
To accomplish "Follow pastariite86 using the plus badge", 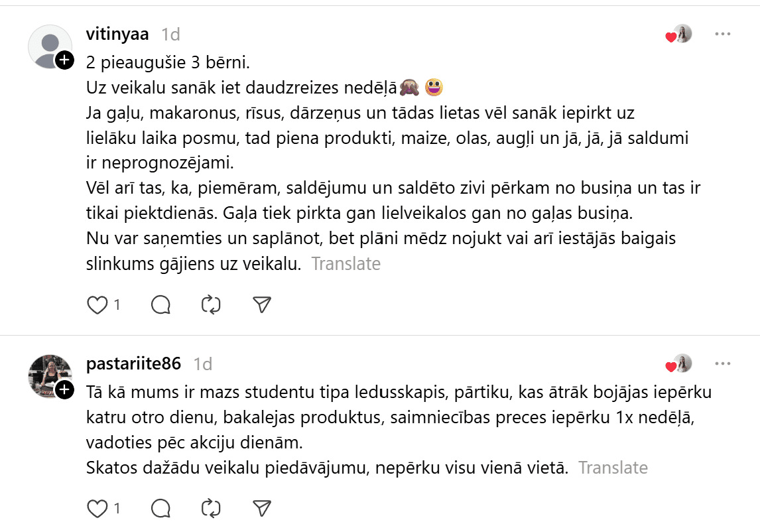I will tap(64, 390).
